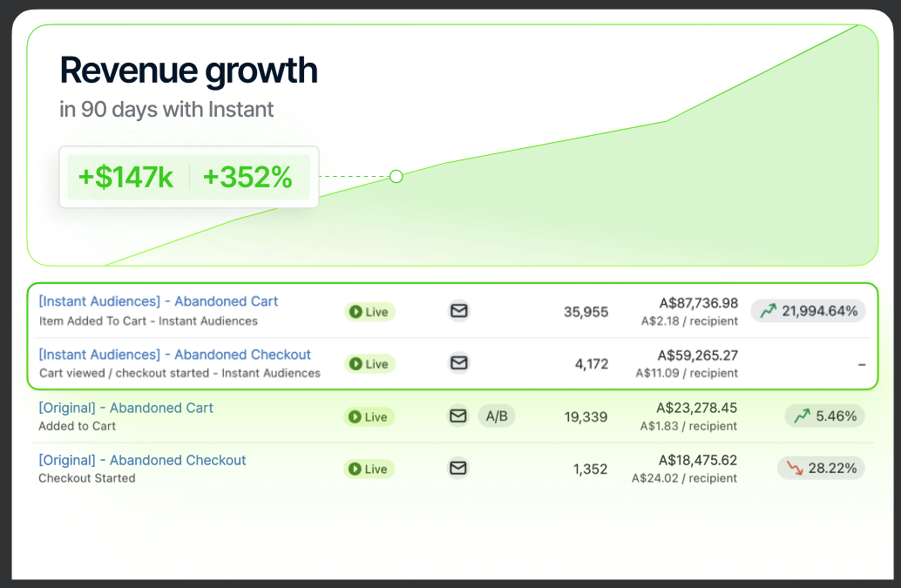This screenshot has height=588, width=901.
Task: Open the [Instant Audiences] - Abandoned Checkout flow
Action: pos(175,355)
